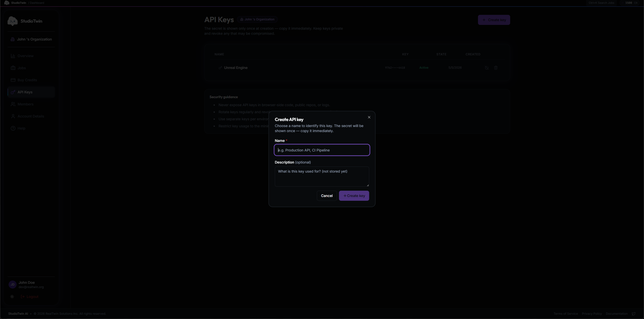Screen dimensions: 644x319
Task: Open Account Details page
Action: [31, 116]
